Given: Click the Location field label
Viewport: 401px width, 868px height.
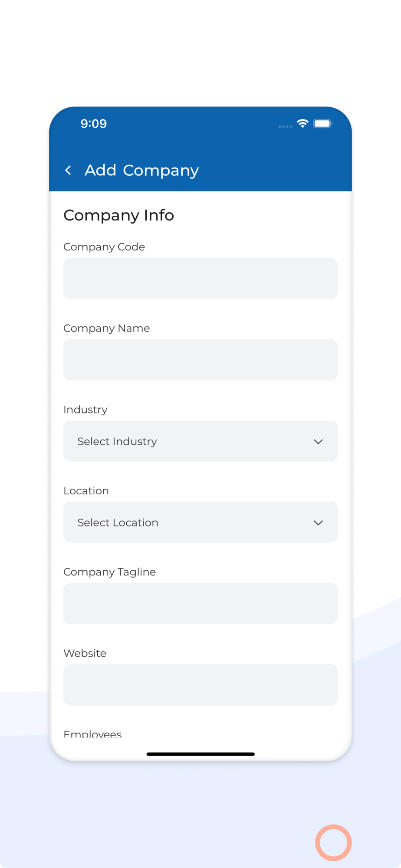Looking at the screenshot, I should 86,491.
